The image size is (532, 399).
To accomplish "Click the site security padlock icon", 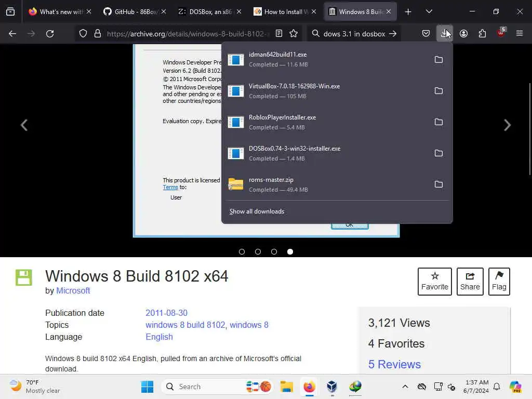I will coord(98,34).
